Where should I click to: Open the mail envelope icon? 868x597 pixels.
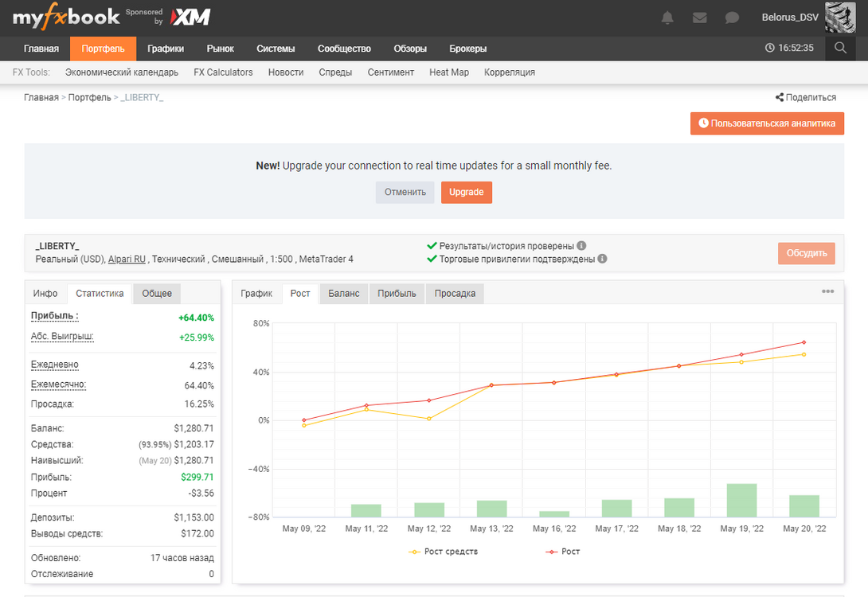click(700, 18)
